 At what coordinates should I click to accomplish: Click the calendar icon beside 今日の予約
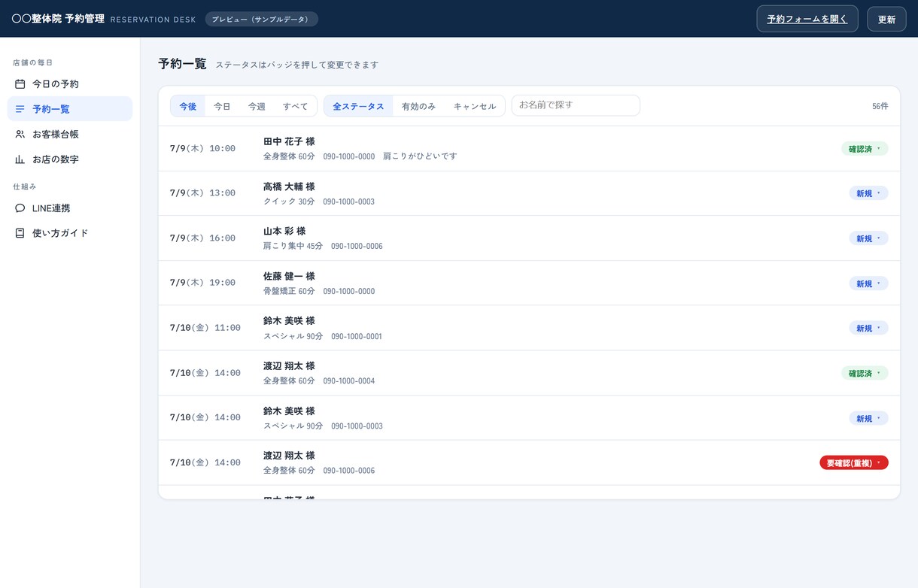point(20,84)
